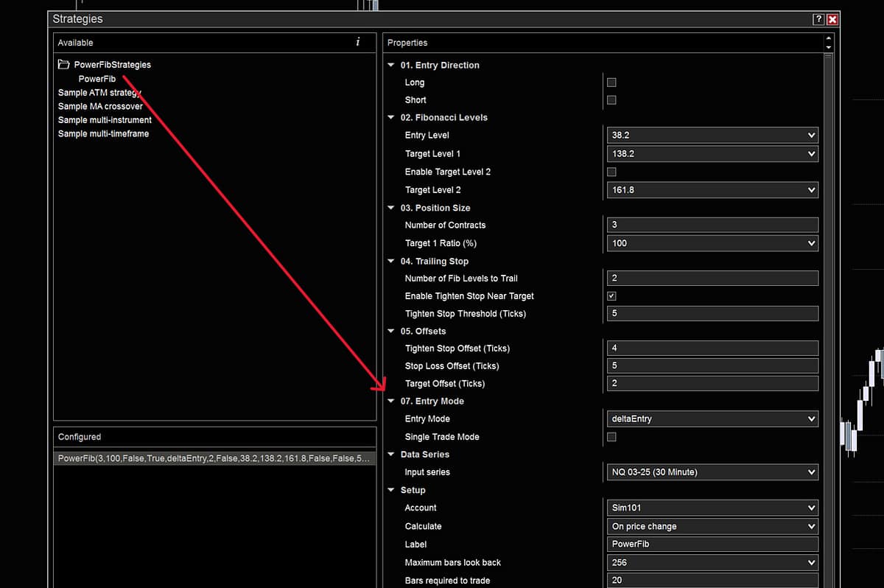Collapse the 02. Fibonacci Levels section
Screen dimensions: 884x588
pyautogui.click(x=391, y=118)
